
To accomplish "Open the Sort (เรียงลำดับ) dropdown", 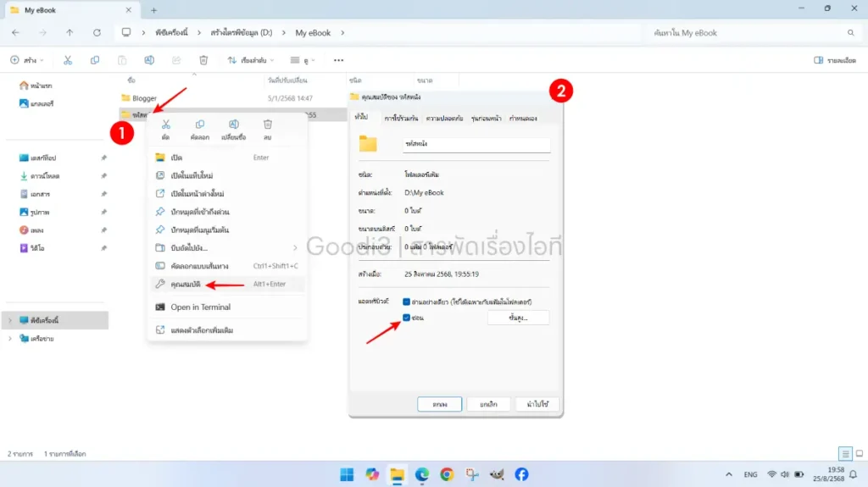I will coord(252,60).
